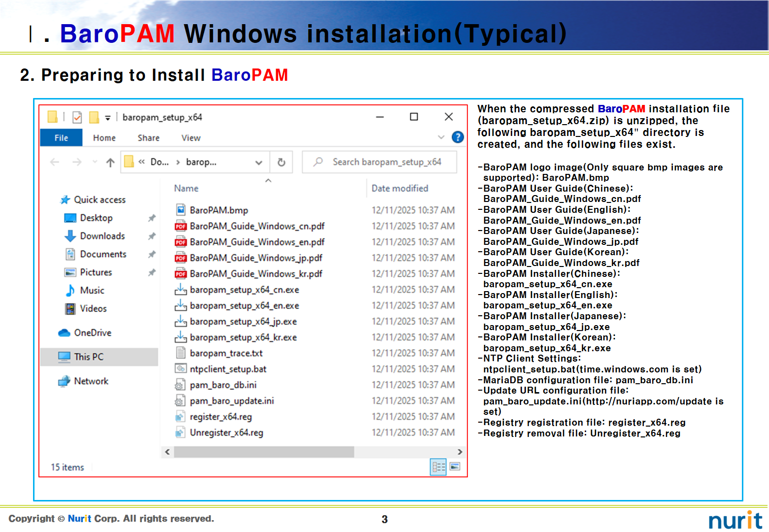Viewport: 769px width, 532px height.
Task: Click the horizontal scrollbar left arrow
Action: (x=168, y=452)
